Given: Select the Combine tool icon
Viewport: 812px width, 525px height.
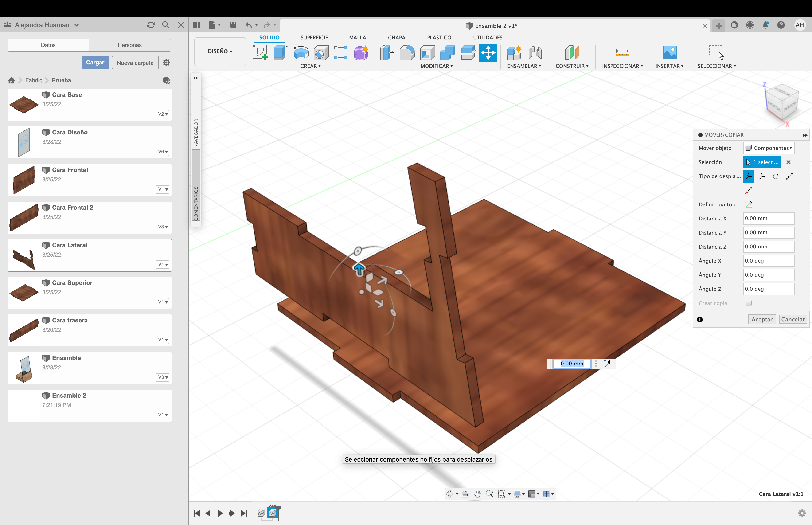Looking at the screenshot, I should 447,53.
